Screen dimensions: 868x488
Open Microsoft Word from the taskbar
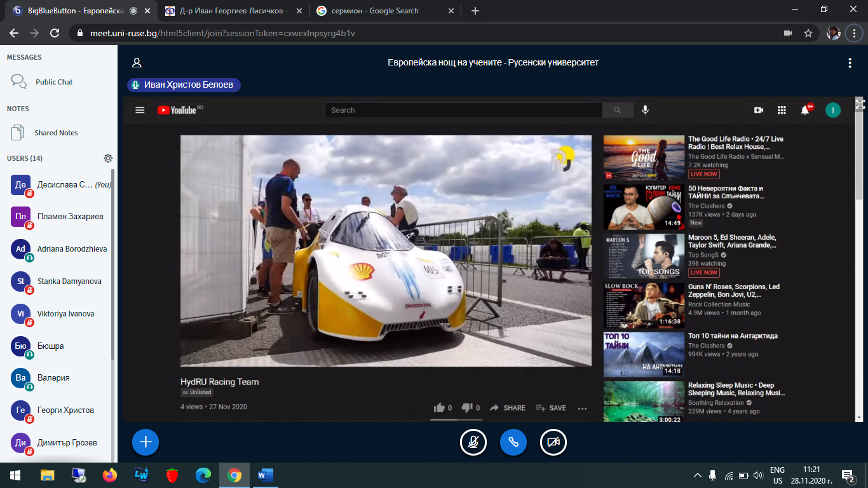point(265,475)
